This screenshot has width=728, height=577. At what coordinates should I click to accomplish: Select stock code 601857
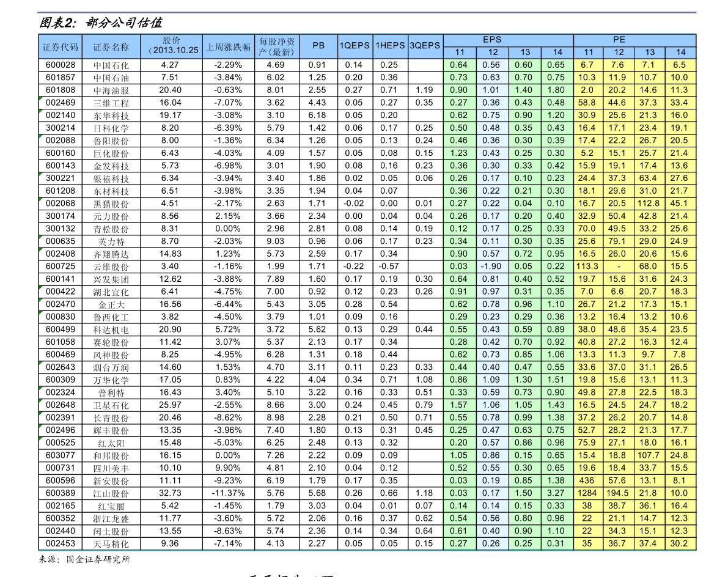61,78
